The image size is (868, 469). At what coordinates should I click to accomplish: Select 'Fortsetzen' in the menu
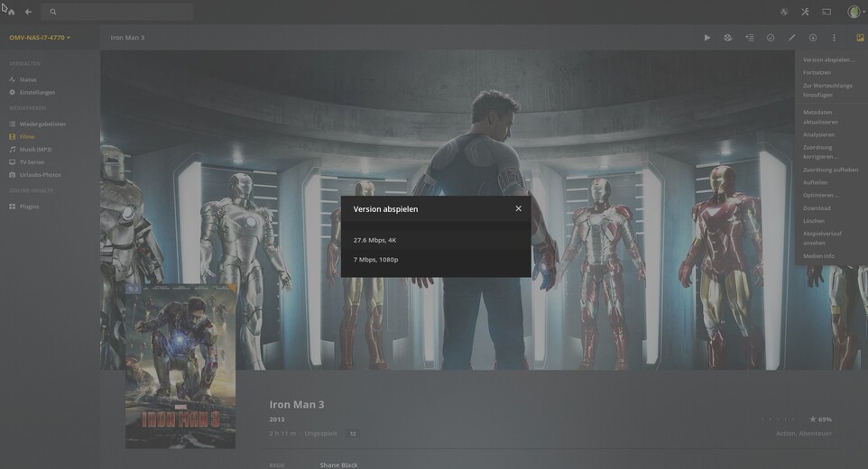coord(817,72)
